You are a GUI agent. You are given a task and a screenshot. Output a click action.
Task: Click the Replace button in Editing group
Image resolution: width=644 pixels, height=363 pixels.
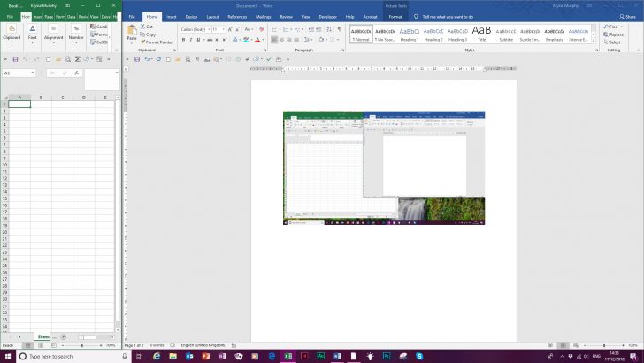[616, 34]
